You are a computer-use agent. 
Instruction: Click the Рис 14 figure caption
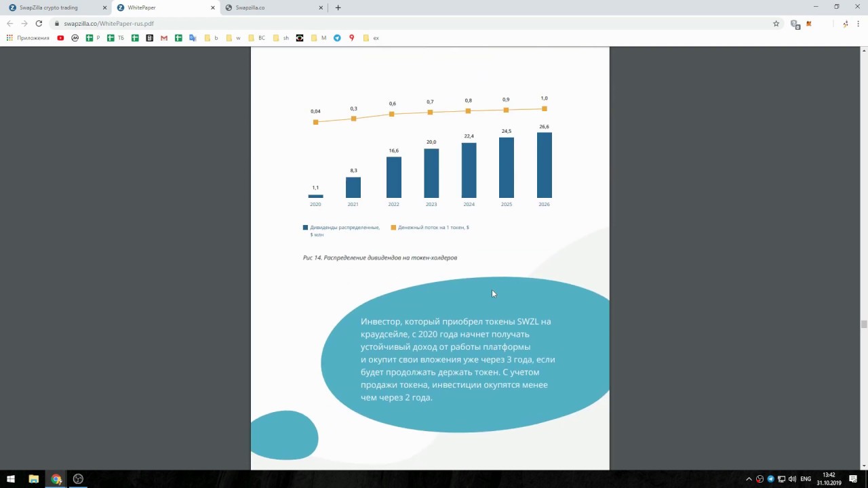point(380,258)
